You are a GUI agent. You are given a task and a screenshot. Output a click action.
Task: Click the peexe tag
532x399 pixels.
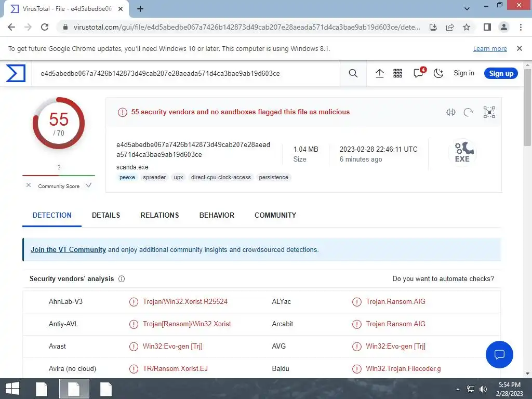(x=127, y=178)
